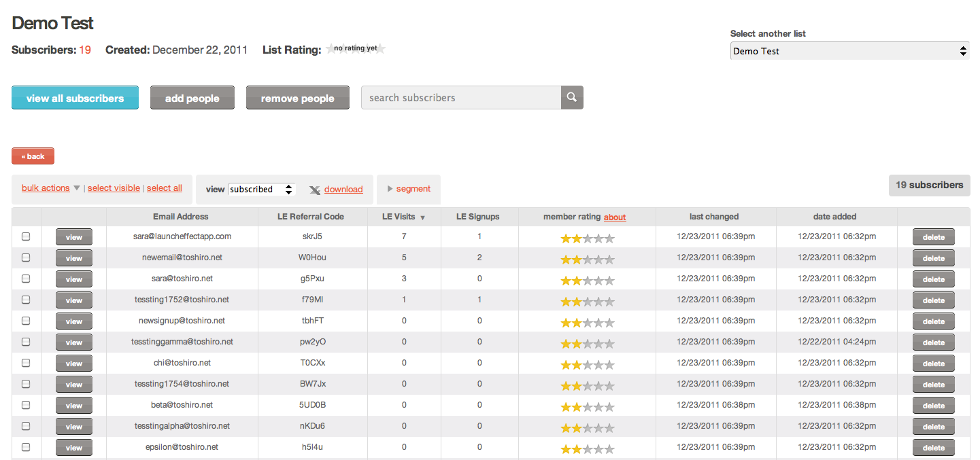Tick the checkbox for newemail@toshiro.net
Viewport: 980px width, 460px height.
(26, 258)
